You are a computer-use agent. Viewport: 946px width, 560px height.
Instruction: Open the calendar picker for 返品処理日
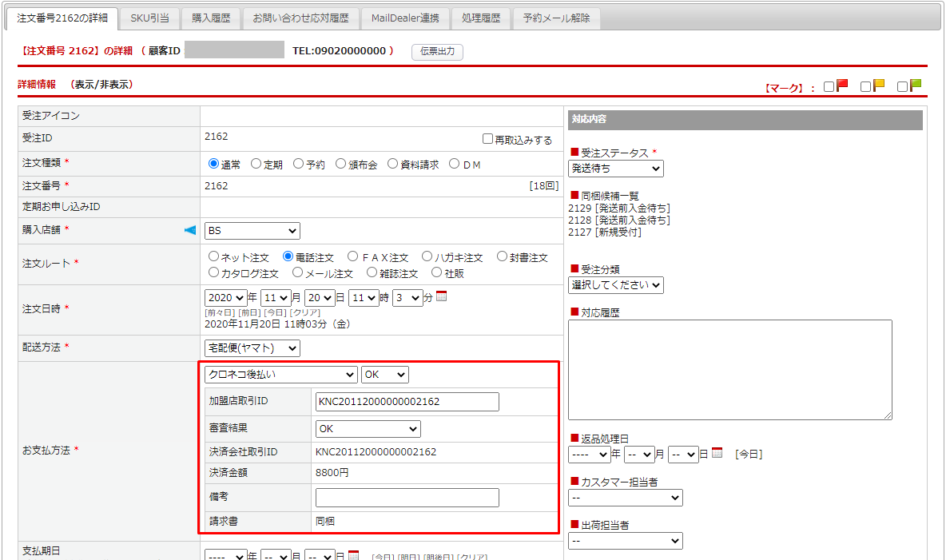[717, 453]
